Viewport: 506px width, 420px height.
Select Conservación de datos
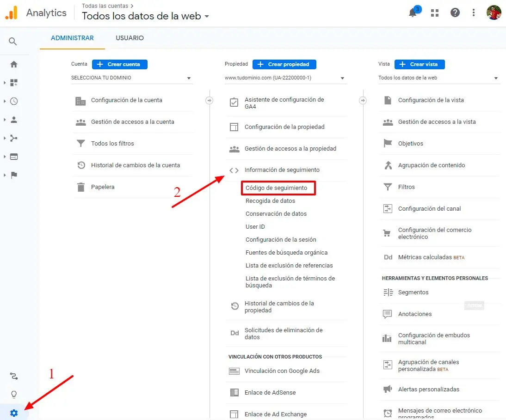point(276,214)
